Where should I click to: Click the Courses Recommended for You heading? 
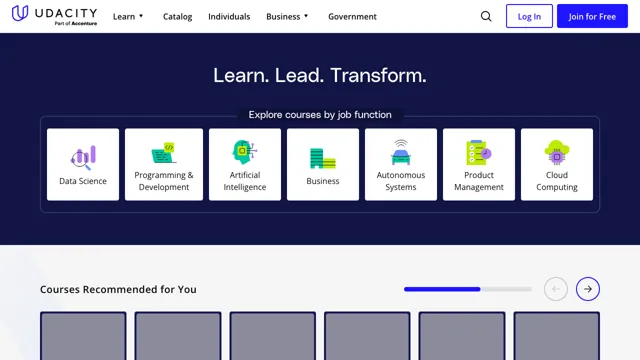tap(118, 289)
